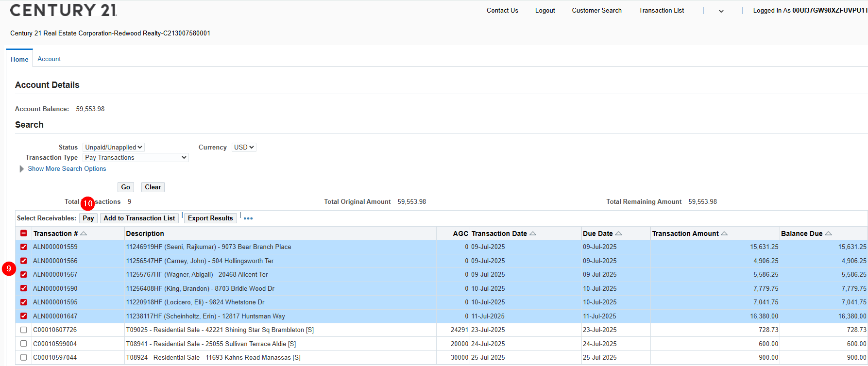
Task: Click the Pay button
Action: click(x=88, y=218)
